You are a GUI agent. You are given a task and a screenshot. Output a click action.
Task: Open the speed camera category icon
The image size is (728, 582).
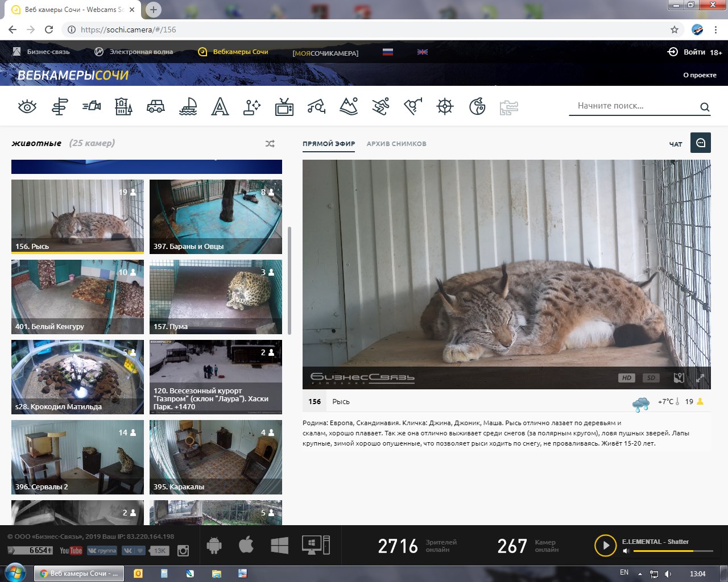(92, 106)
